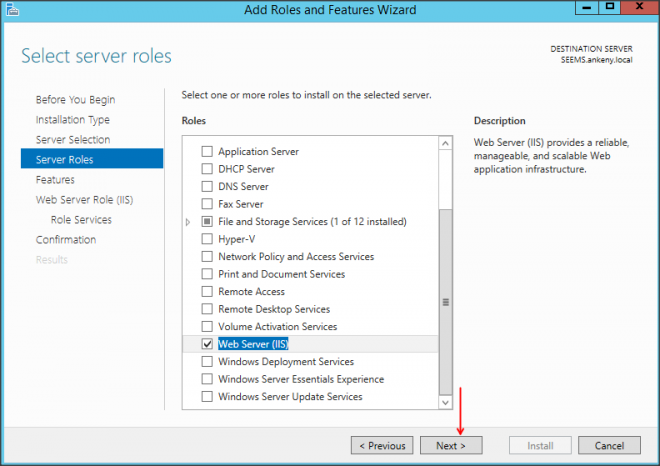This screenshot has height=466, width=660.
Task: Go to Before You Begin step
Action: 75,100
